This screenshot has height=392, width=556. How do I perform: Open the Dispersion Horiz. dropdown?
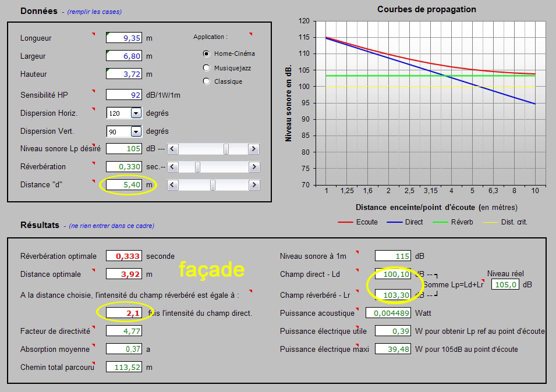coord(136,113)
